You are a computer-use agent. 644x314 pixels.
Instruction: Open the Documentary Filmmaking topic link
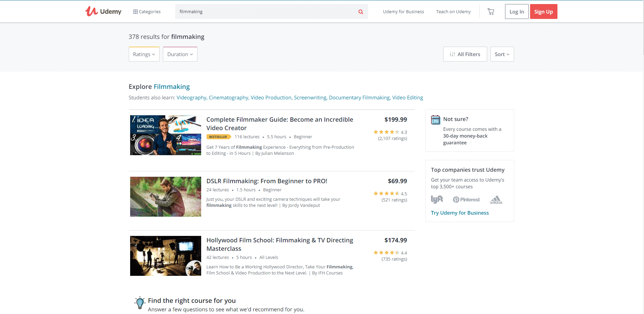tap(360, 98)
